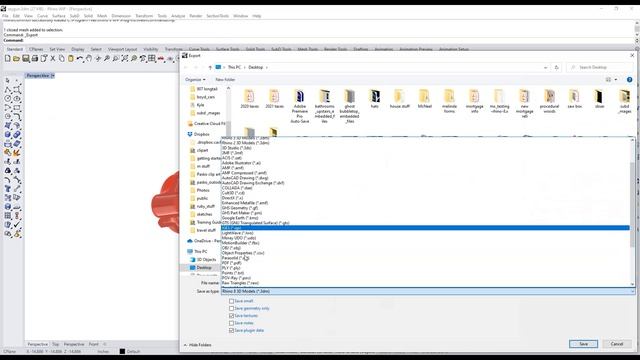
Task: Click Desktop in the address breadcrumb
Action: click(x=256, y=67)
